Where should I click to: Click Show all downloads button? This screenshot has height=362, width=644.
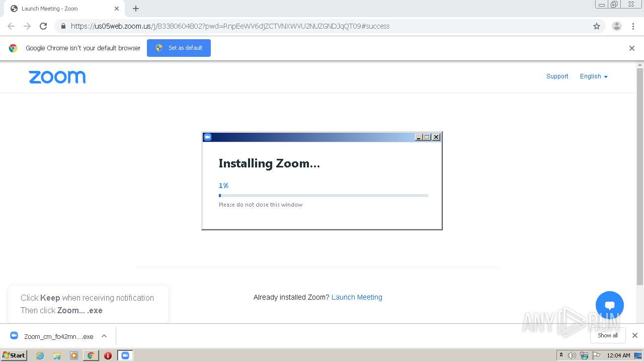coord(607,335)
